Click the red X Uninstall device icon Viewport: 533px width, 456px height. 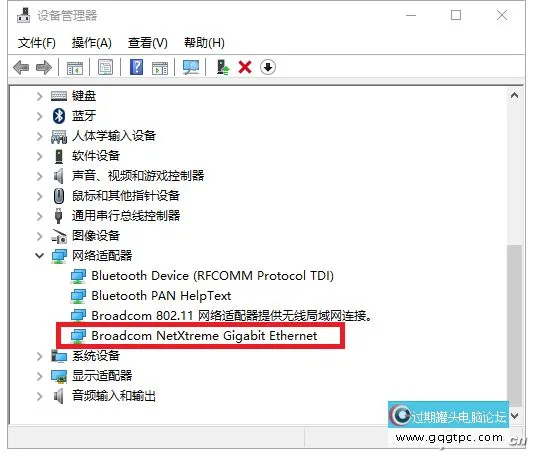pos(245,67)
